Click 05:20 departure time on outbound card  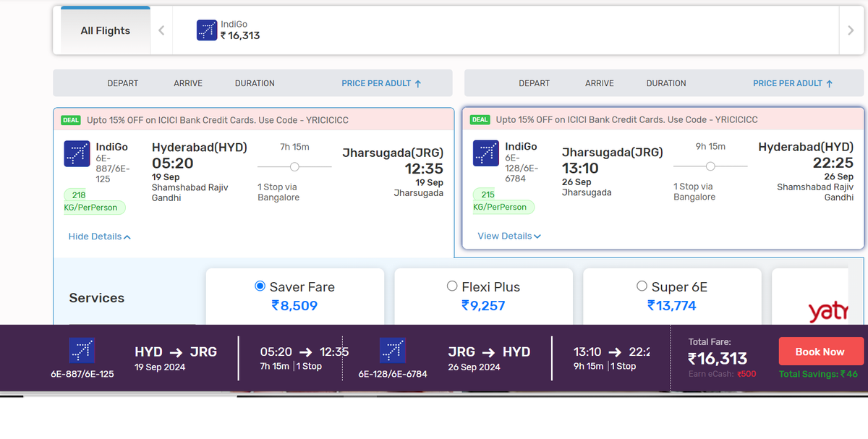(x=173, y=163)
